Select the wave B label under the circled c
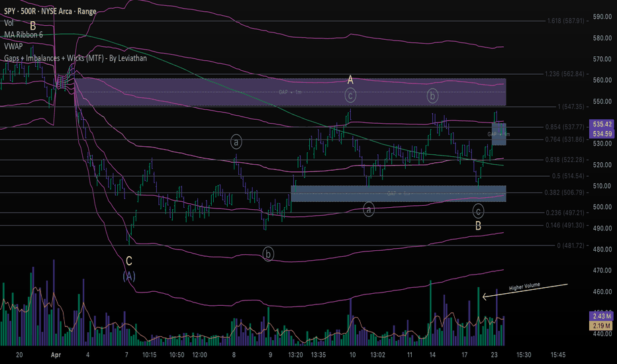Image resolution: width=617 pixels, height=364 pixels. coord(478,226)
